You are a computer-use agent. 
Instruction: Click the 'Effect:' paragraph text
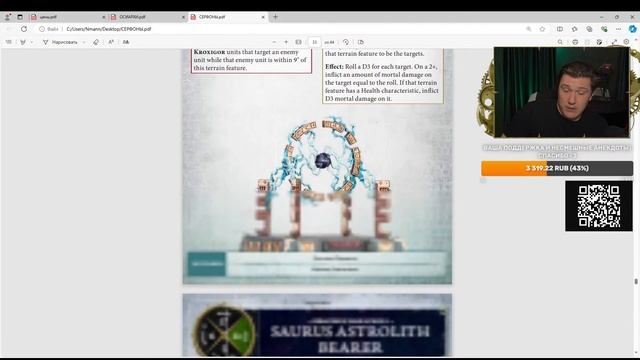click(382, 82)
